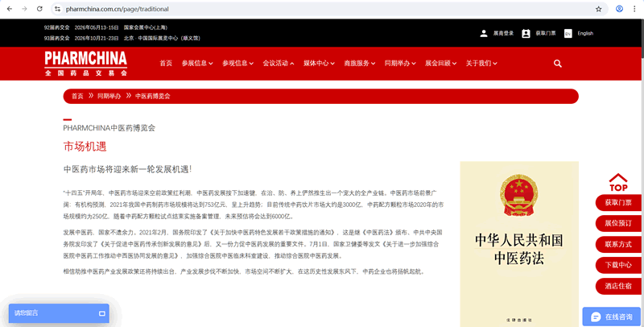This screenshot has height=327, width=644.
Task: Click the exhibitor login person icon
Action: click(483, 33)
